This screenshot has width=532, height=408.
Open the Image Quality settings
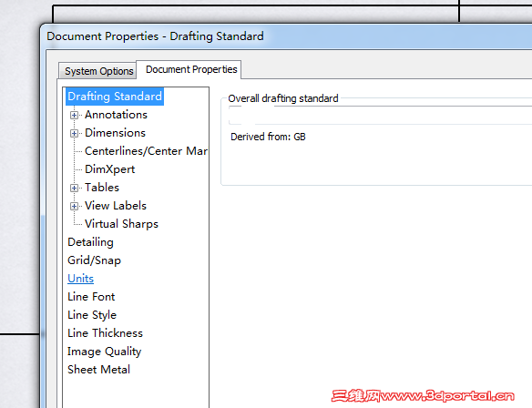104,352
